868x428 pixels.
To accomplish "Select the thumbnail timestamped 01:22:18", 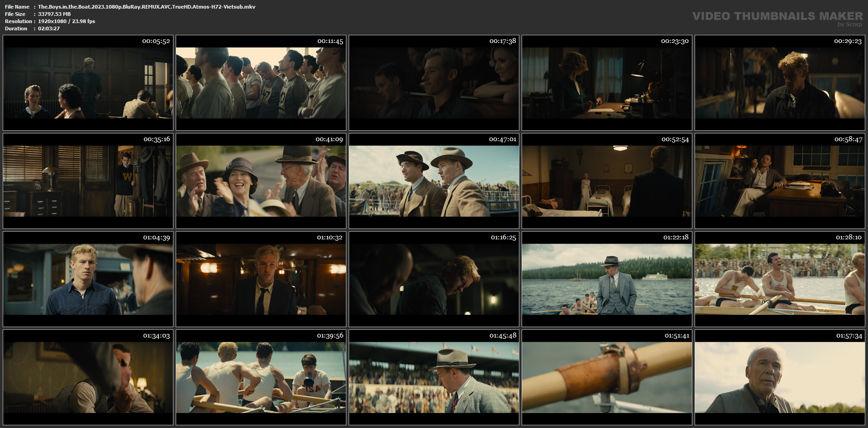I will click(607, 279).
